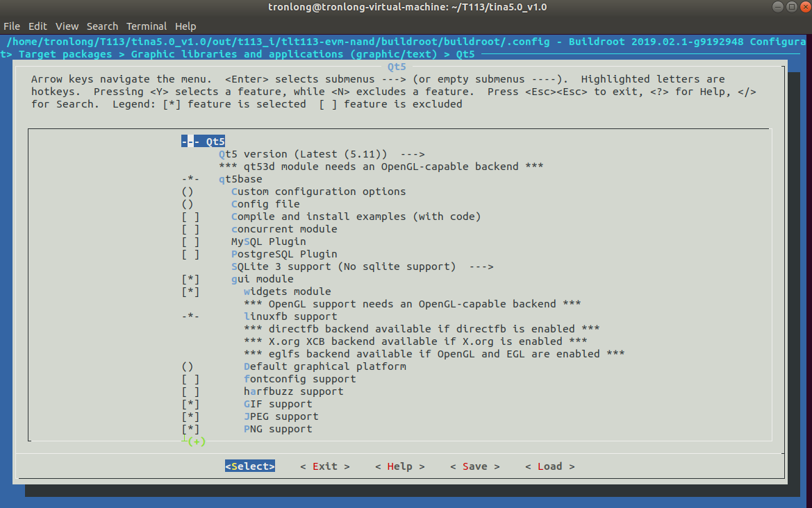Click the OpenGL support needs backend notice
This screenshot has width=812, height=508.
pyautogui.click(x=412, y=304)
